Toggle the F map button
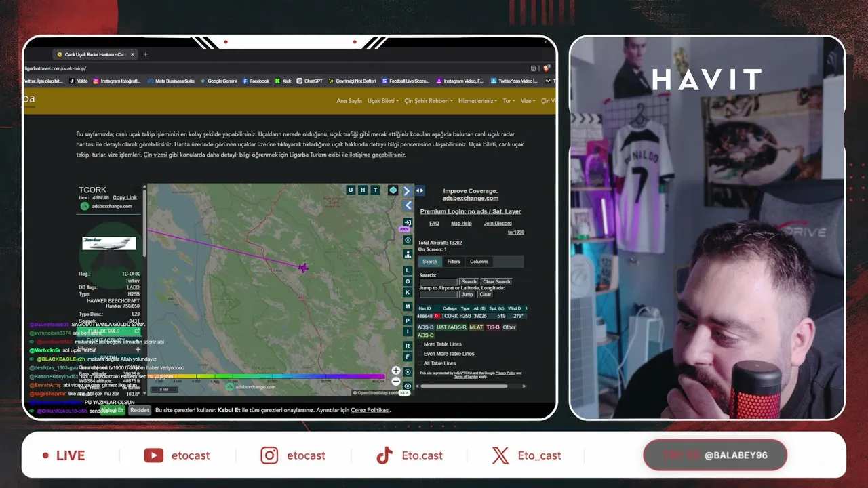868x488 pixels. tap(408, 357)
